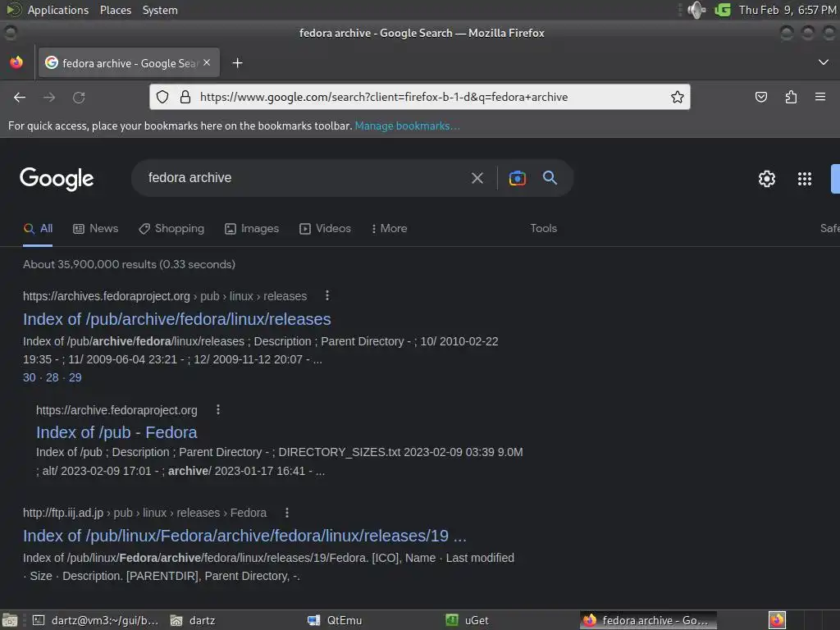The height and width of the screenshot is (630, 840).
Task: Click the forward navigation arrow
Action: (x=49, y=97)
